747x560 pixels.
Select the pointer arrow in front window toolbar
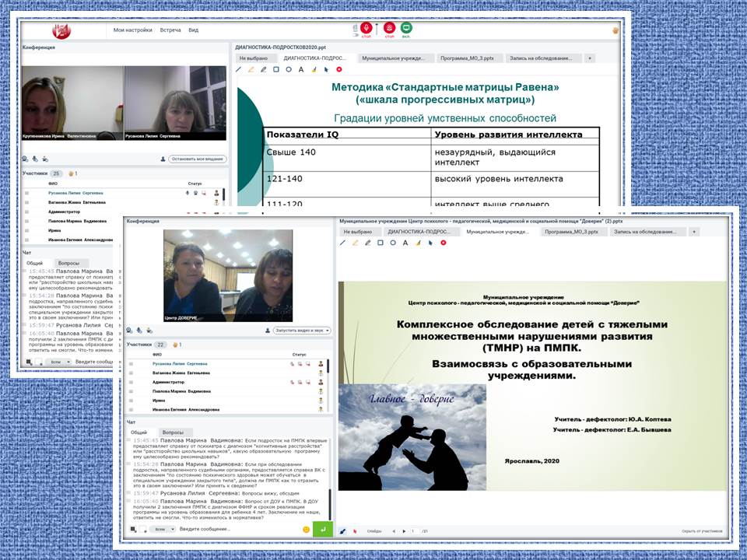pos(430,243)
